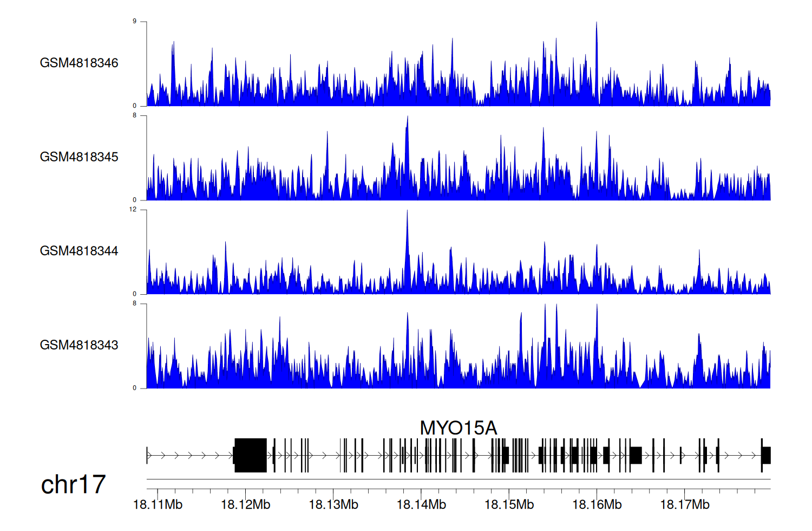Select the GSM4818343 track label
Image resolution: width=812 pixels, height=531 pixels.
pos(79,345)
